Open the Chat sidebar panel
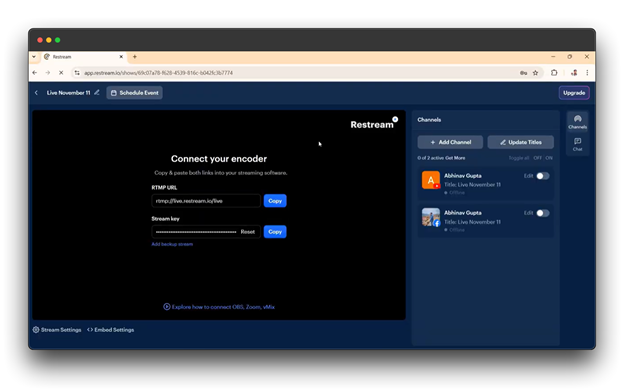Screen dimensions: 624x392 tap(577, 144)
